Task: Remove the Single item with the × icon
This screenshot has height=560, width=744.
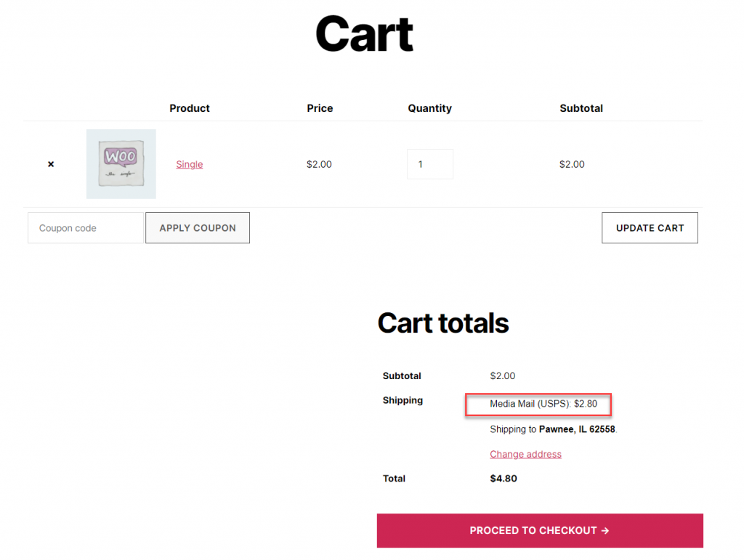Action: click(51, 164)
